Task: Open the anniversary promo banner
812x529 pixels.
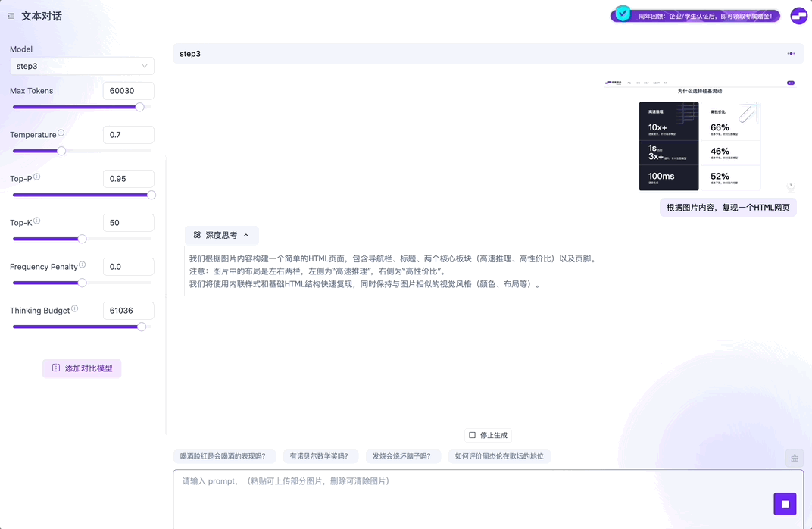Action: (695, 16)
